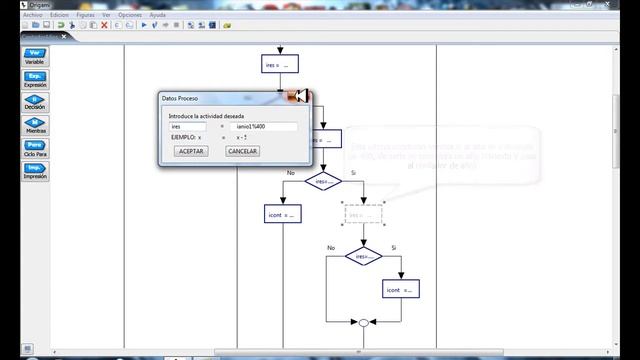This screenshot has height=360, width=640.
Task: Open the Ver menu
Action: tap(106, 15)
